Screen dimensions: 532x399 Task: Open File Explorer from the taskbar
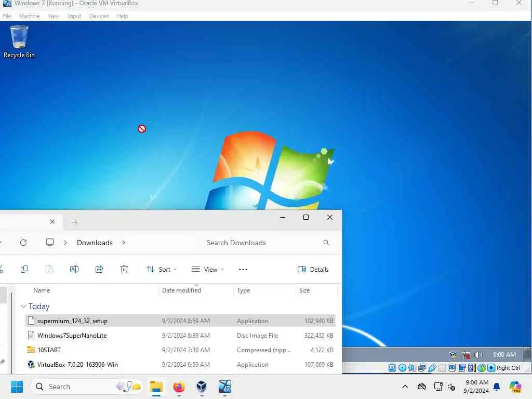click(x=156, y=387)
